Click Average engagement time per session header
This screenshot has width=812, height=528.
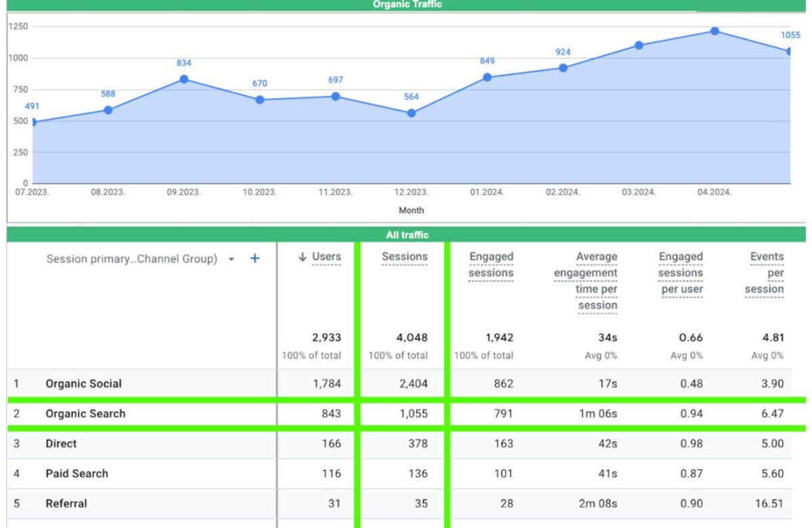coord(586,281)
